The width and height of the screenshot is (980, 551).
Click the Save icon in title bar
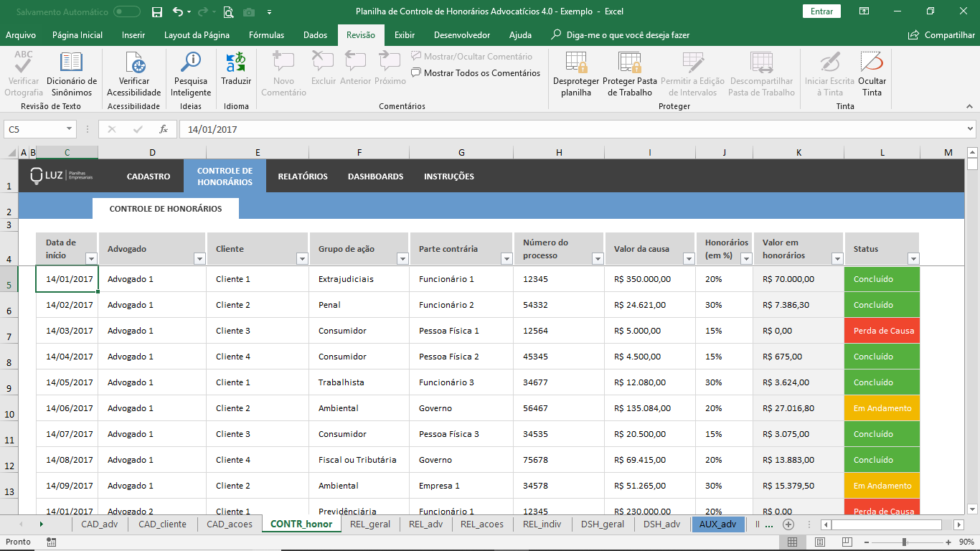[157, 11]
